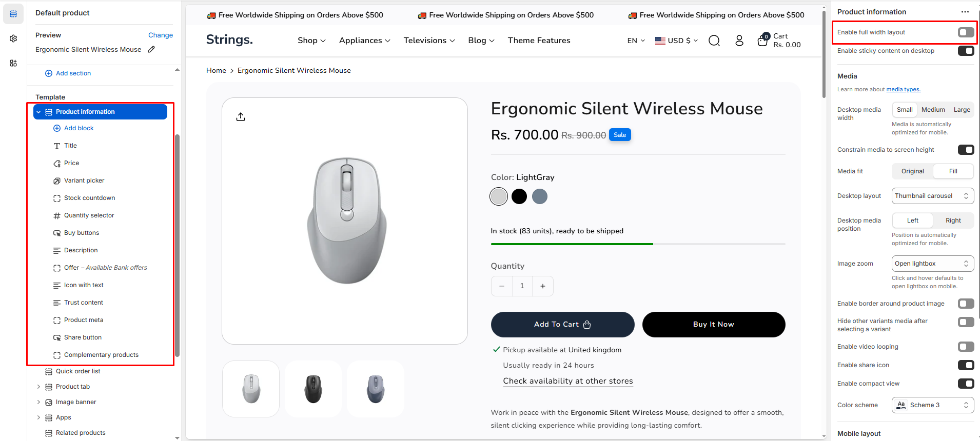The width and height of the screenshot is (980, 441).
Task: Open theme settings gear in left rail
Action: (13, 38)
